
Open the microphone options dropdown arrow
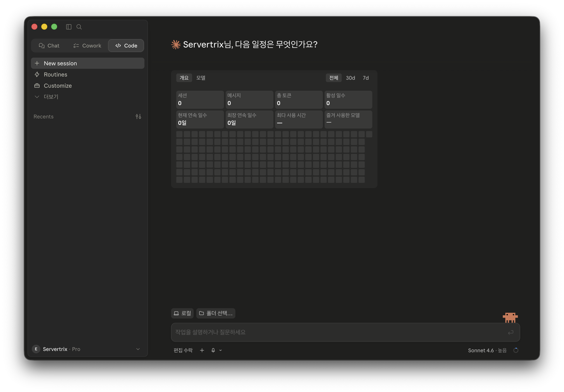click(221, 350)
